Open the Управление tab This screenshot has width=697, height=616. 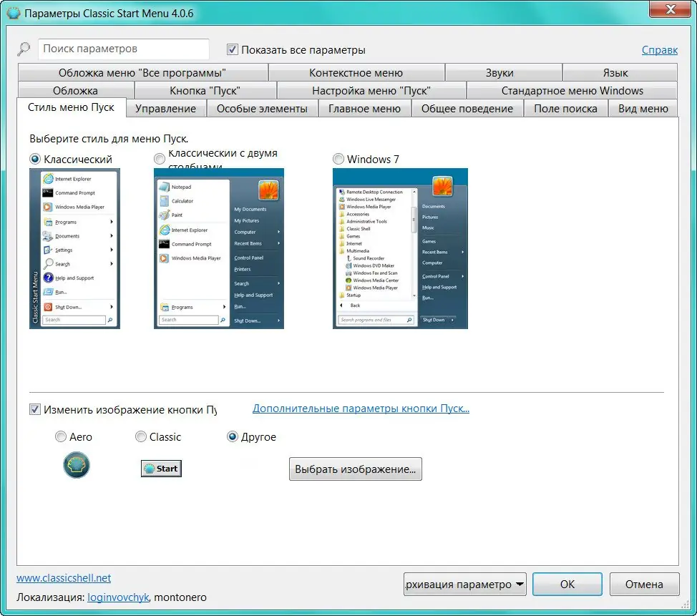coord(166,109)
